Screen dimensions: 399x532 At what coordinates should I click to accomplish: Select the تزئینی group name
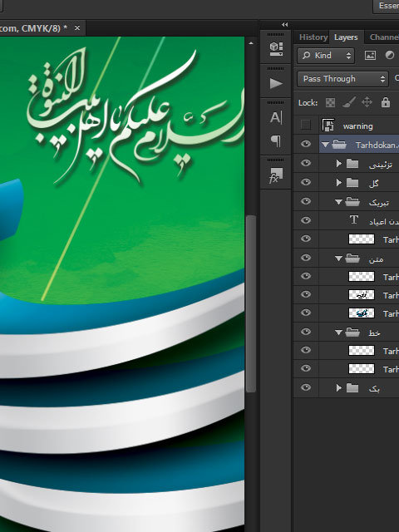click(x=381, y=165)
